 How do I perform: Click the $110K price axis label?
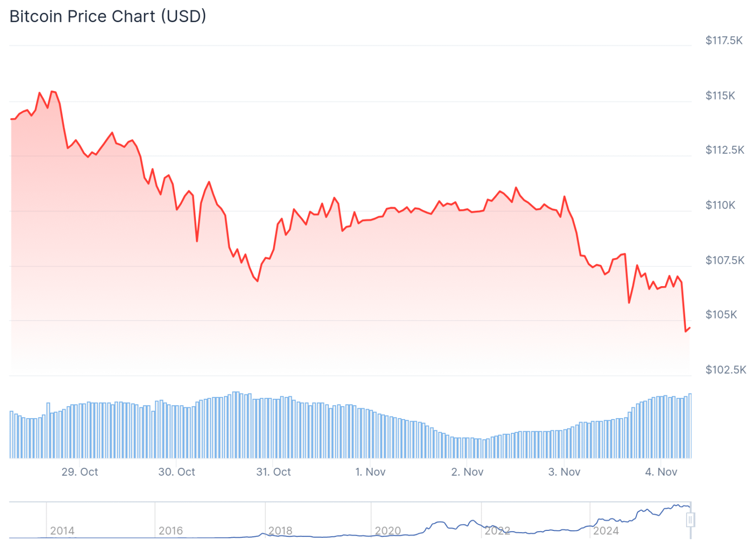(721, 205)
